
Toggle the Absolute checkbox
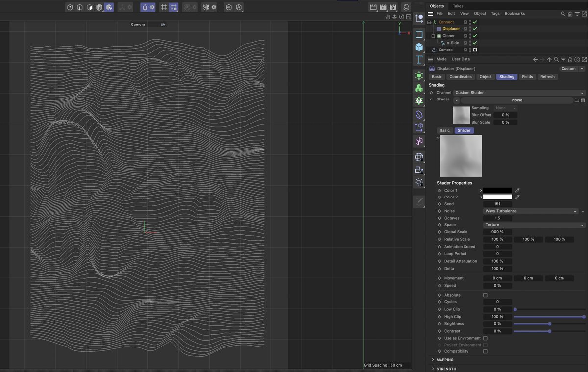(485, 295)
